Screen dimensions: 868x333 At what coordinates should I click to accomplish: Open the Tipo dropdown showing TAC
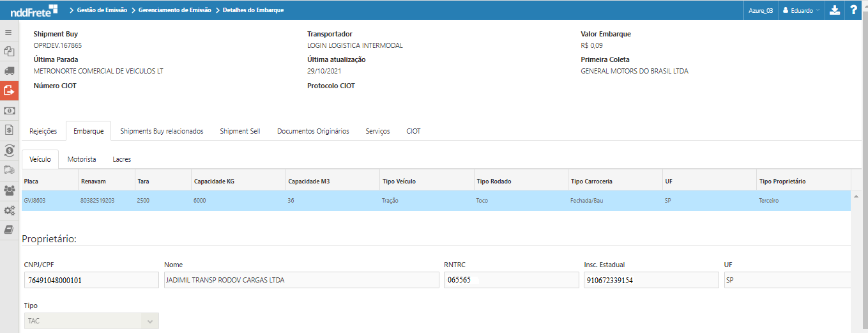click(91, 321)
